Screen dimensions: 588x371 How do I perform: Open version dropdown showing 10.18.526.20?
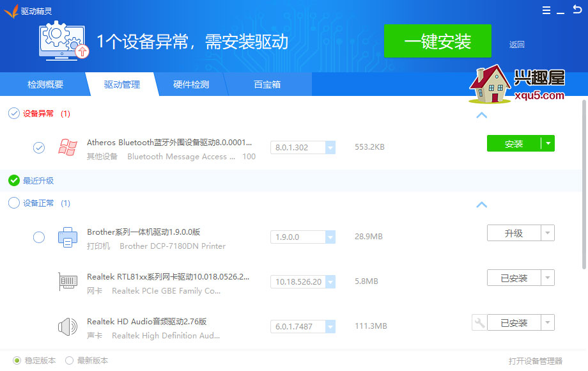pyautogui.click(x=330, y=281)
